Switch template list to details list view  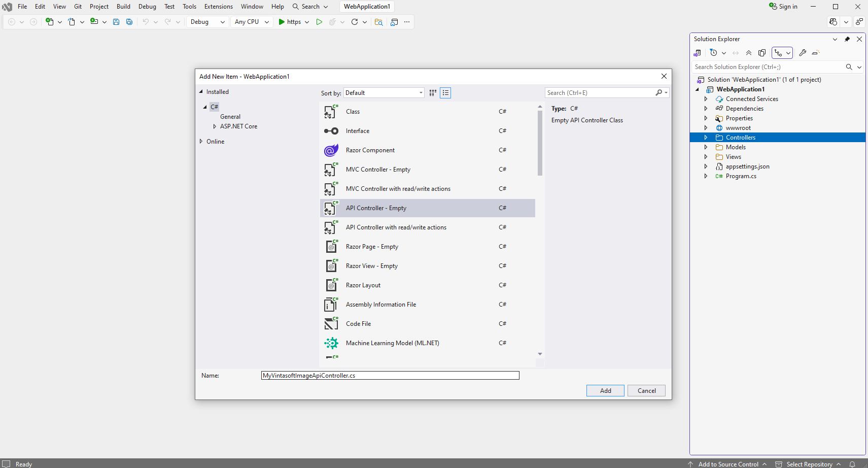[x=445, y=93]
